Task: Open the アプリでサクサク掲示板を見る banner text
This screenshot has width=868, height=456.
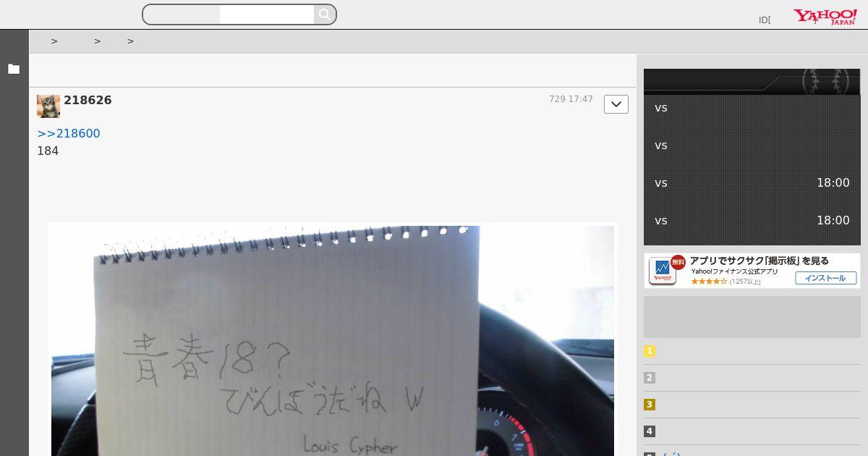Action: pos(759,261)
